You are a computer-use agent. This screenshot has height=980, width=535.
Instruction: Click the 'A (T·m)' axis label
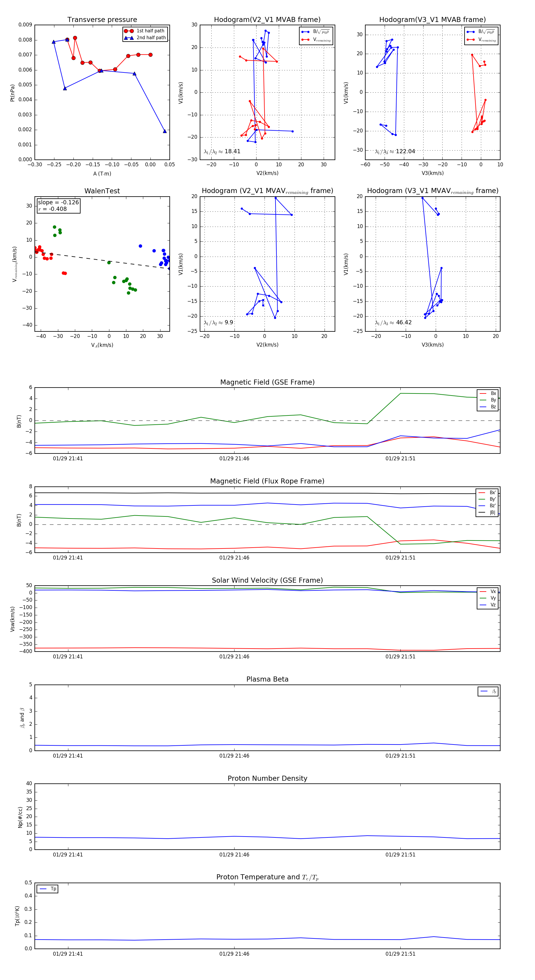102,174
